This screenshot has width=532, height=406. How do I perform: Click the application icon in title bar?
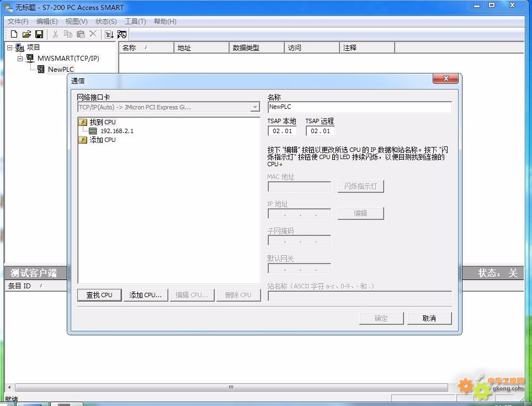(x=8, y=8)
